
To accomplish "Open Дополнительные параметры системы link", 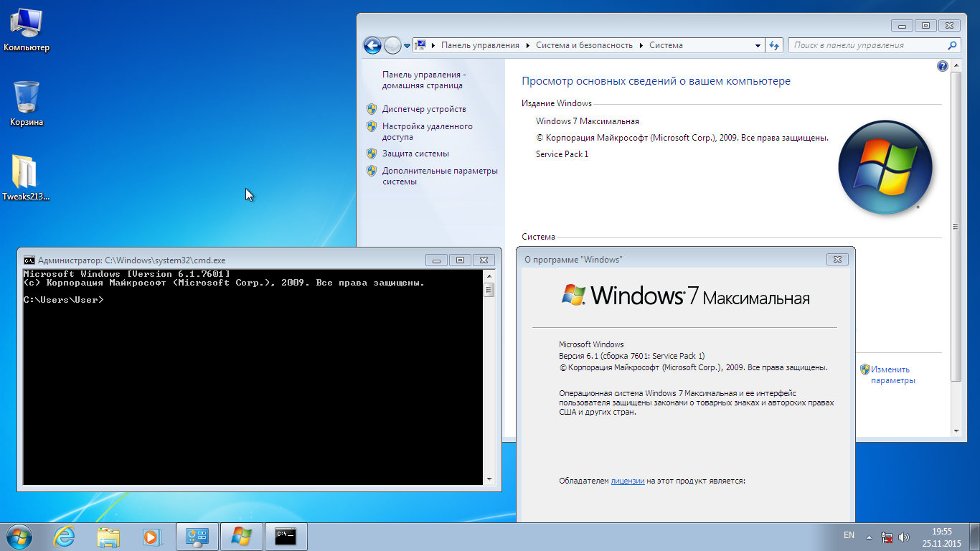I will [x=440, y=176].
